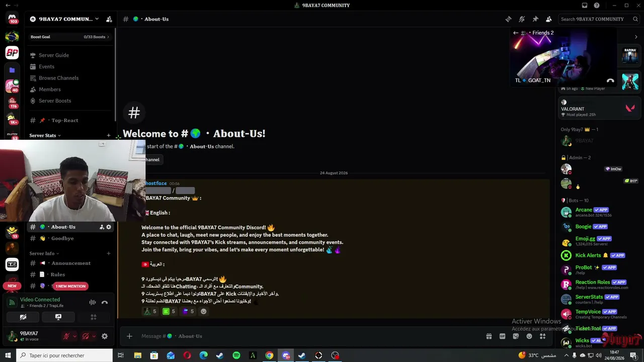Click the Windows search box
Image resolution: width=644 pixels, height=362 pixels.
pyautogui.click(x=65, y=355)
